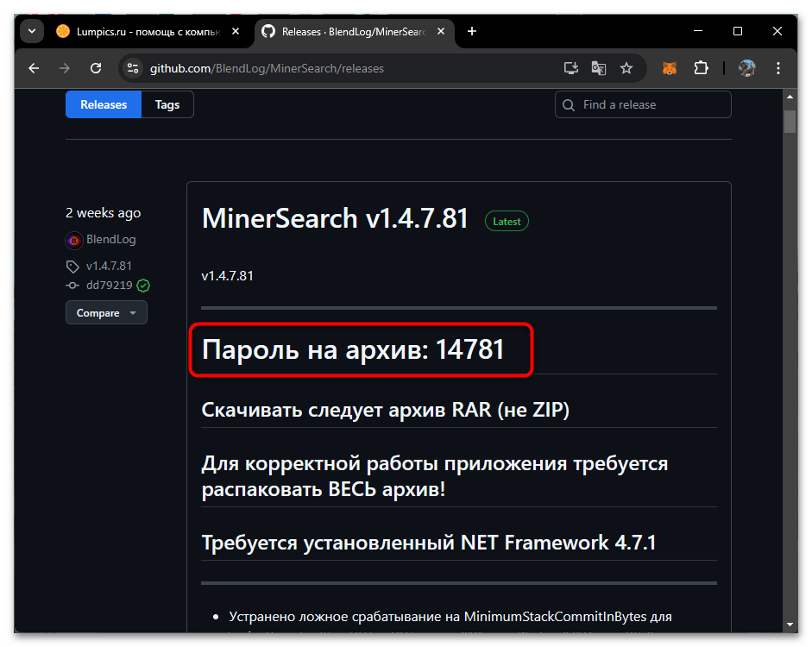Open the tab search dropdown arrow
This screenshot has height=647, width=812.
click(32, 32)
